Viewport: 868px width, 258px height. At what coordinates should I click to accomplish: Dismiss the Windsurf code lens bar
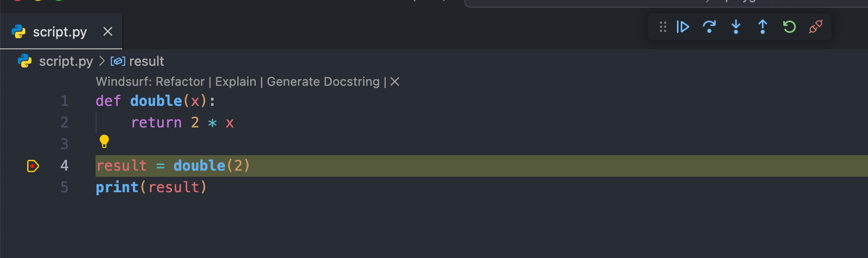[x=394, y=82]
